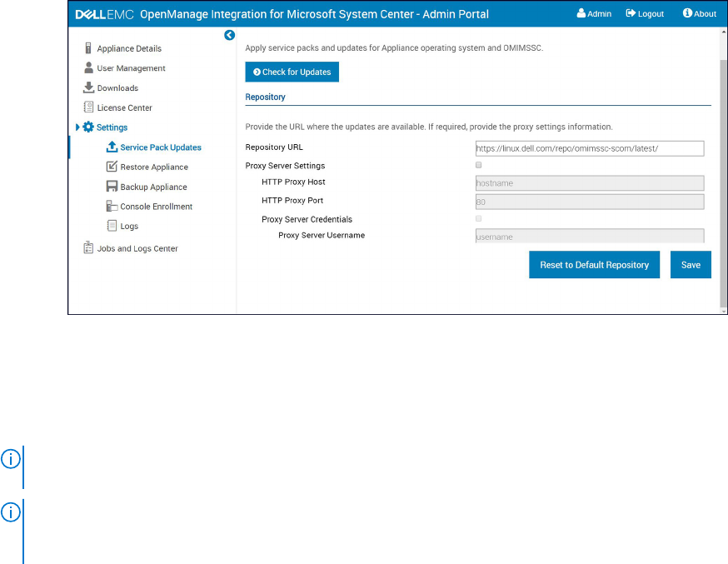
Task: Open the Console Enrollment page
Action: point(156,207)
